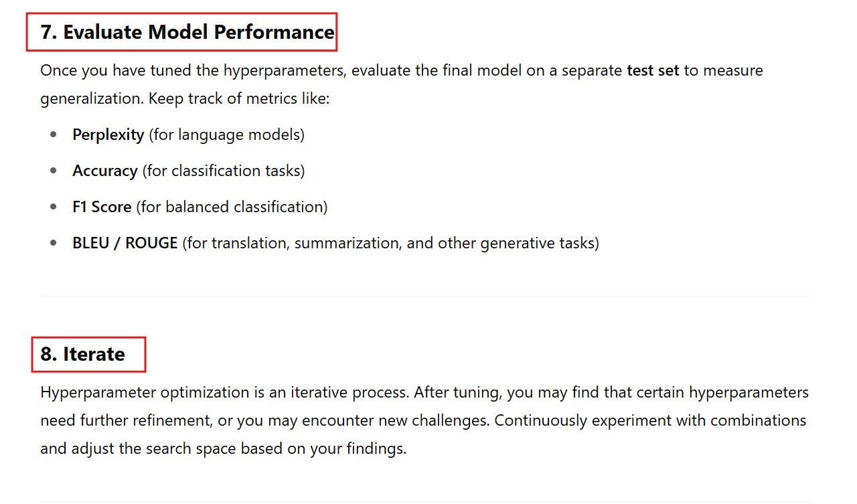Click the "(for balanced classification)" text
The height and width of the screenshot is (504, 857).
coord(232,207)
